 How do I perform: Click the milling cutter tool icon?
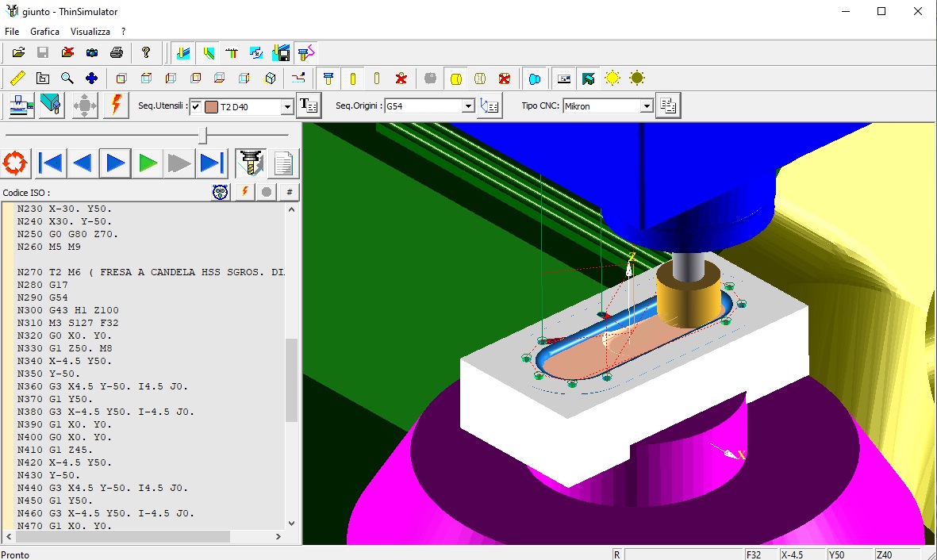250,164
